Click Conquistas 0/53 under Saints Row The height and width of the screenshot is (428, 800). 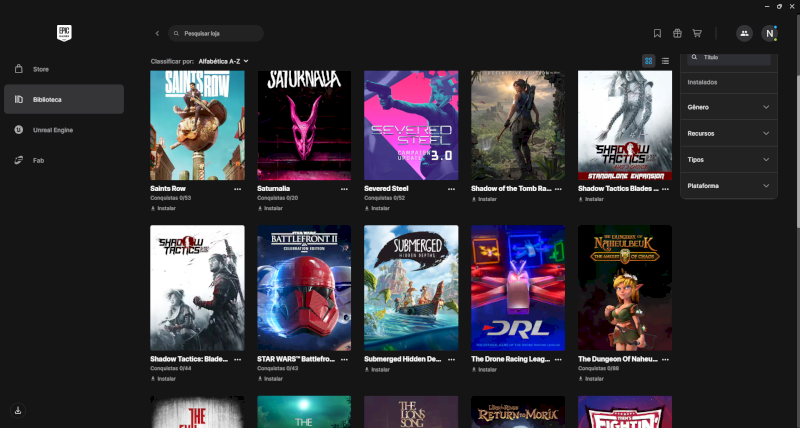coord(170,198)
